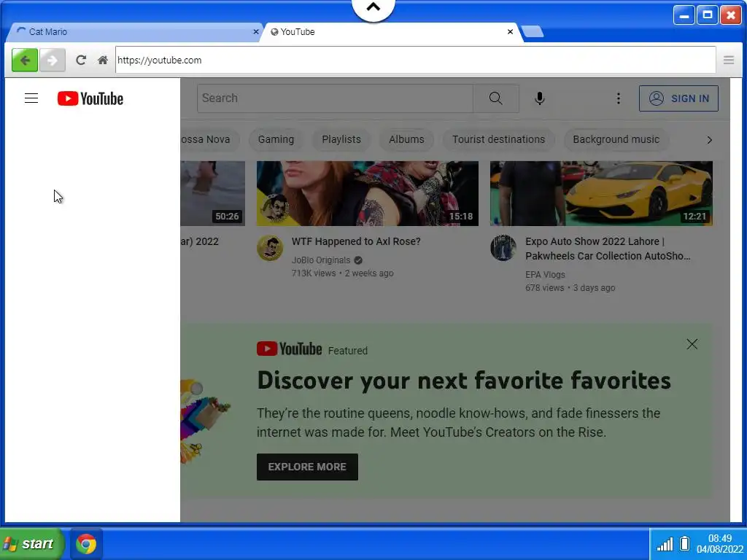Click the taskbar clock 08:49
The image size is (747, 560).
click(x=720, y=538)
